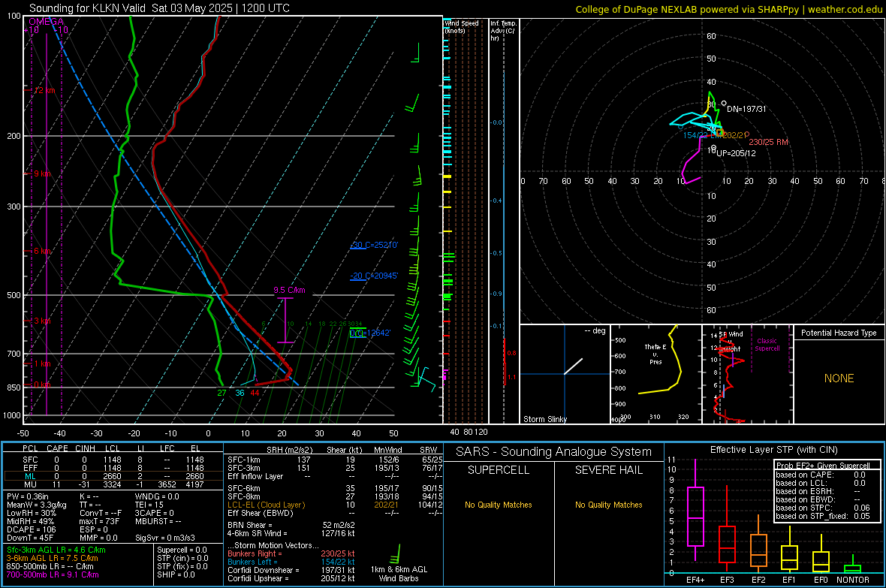Click the 'LCL-EL (Cloud Layer)' row label
Viewport: 886px width, 588px height.
click(266, 505)
